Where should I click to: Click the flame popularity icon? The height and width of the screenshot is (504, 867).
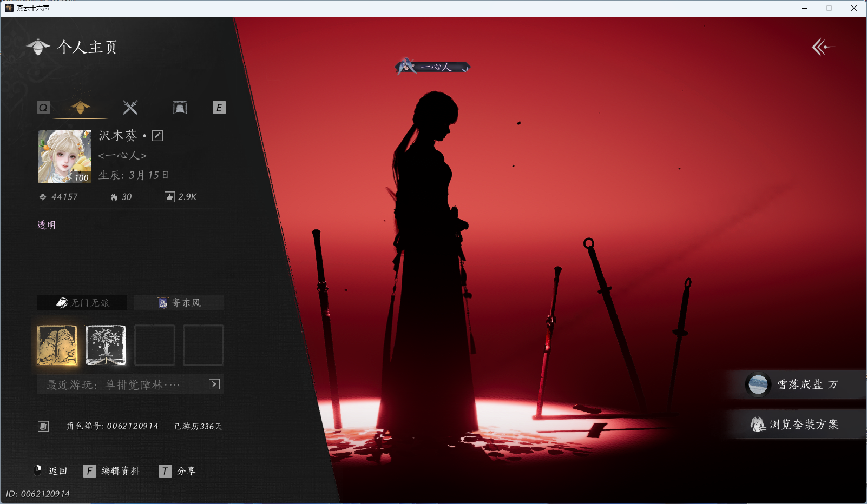click(x=114, y=197)
